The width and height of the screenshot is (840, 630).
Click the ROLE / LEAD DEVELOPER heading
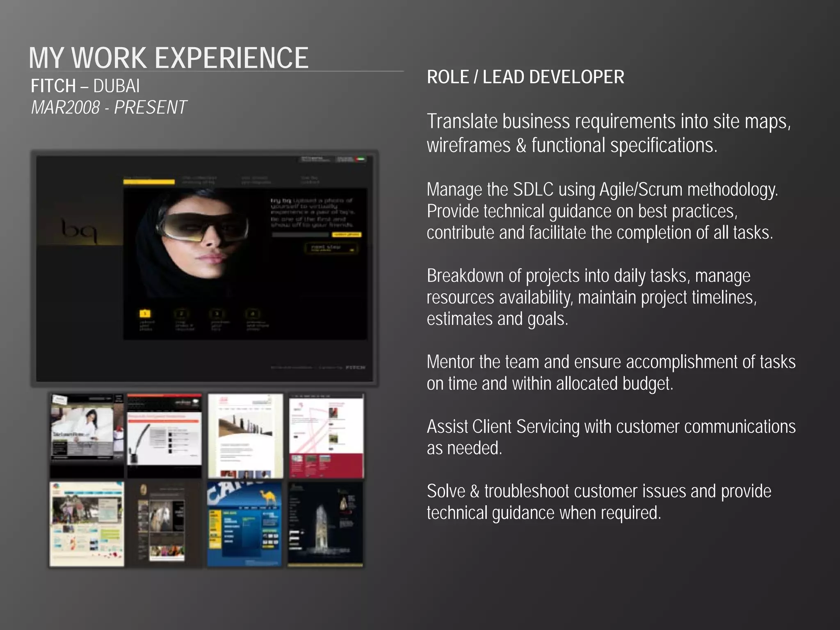click(525, 77)
